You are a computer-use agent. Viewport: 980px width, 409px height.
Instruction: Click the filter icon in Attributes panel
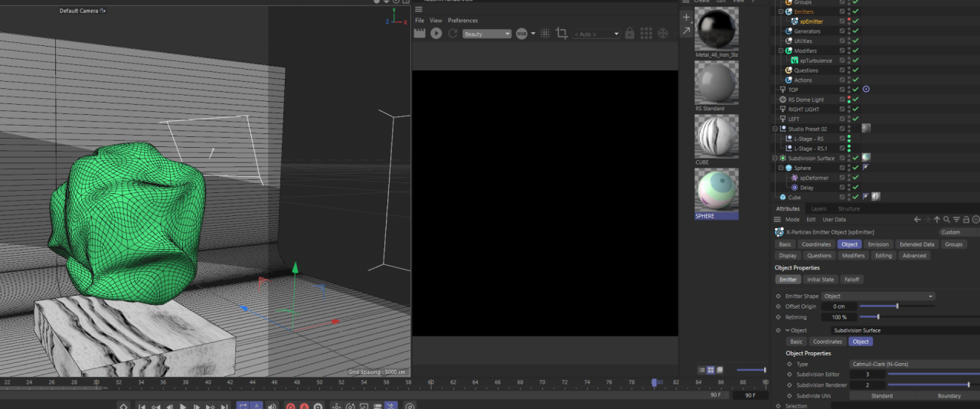(x=956, y=220)
